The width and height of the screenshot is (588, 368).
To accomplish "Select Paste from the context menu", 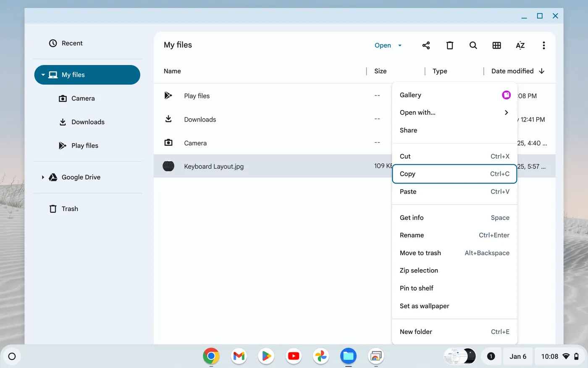I will pos(455,192).
